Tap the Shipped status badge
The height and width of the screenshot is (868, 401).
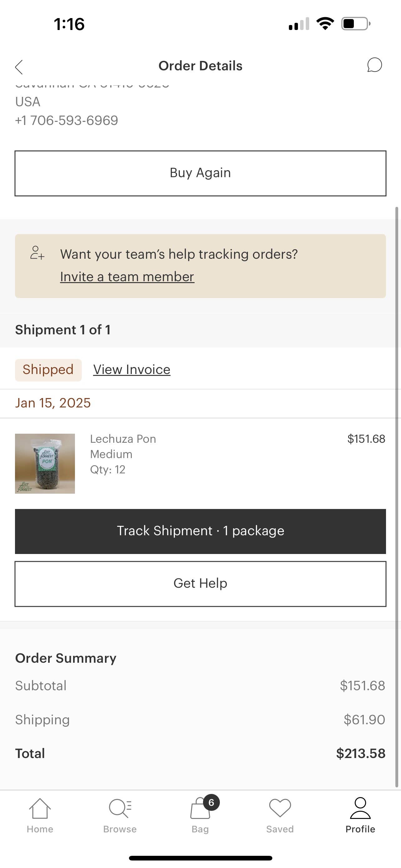(x=48, y=370)
